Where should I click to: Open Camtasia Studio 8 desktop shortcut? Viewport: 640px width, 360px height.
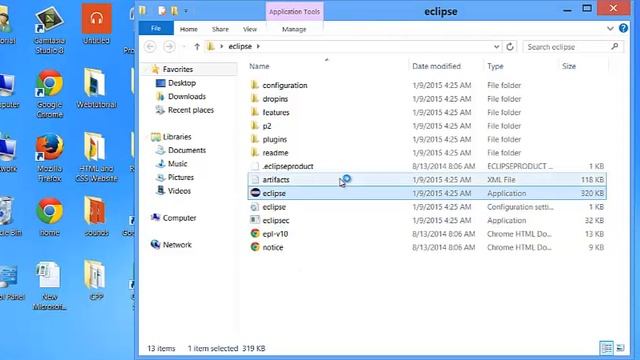point(49,29)
